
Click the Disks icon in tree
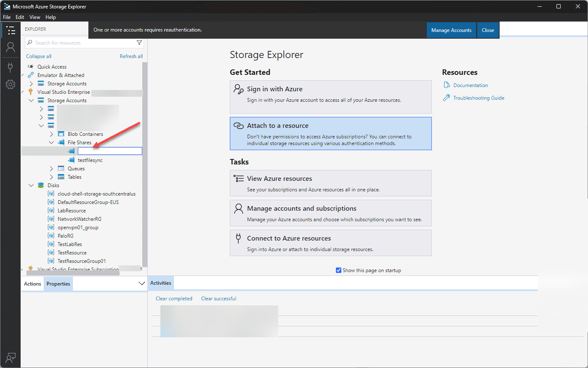click(41, 185)
